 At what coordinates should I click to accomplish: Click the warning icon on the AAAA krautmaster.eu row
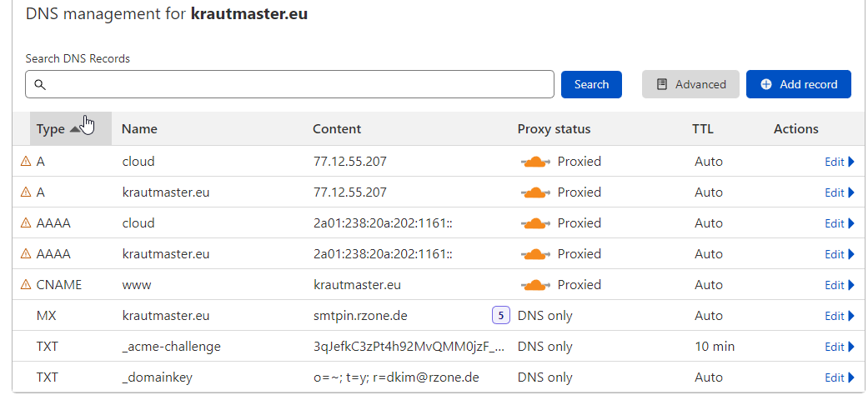click(26, 254)
